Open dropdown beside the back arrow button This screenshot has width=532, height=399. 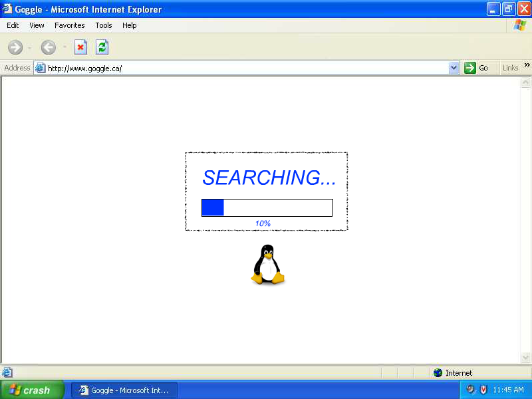tap(65, 47)
